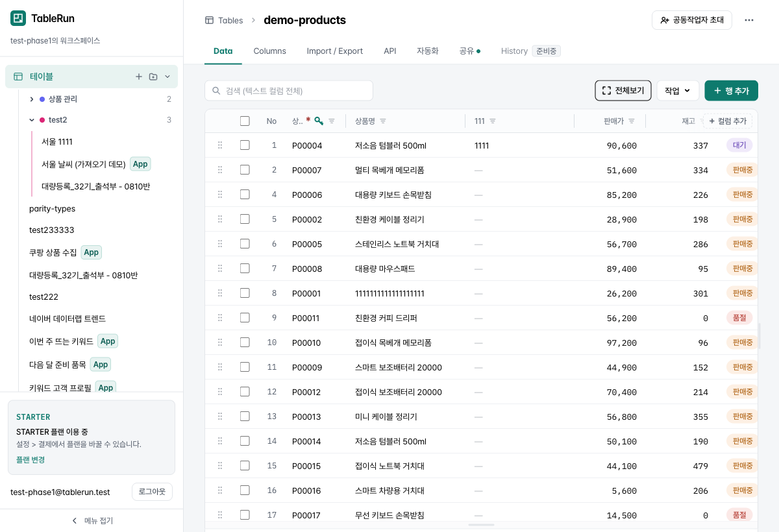This screenshot has height=532, width=779.
Task: Open the Import / Export tab
Action: point(335,51)
